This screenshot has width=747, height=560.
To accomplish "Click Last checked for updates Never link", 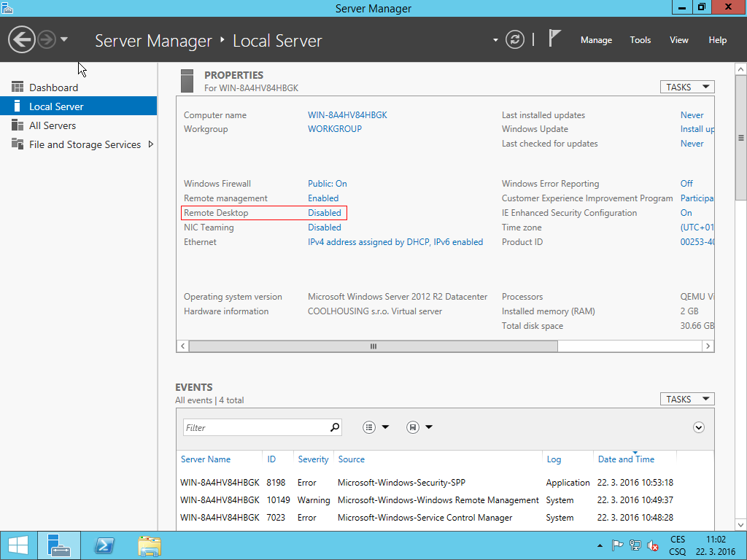I will point(692,144).
